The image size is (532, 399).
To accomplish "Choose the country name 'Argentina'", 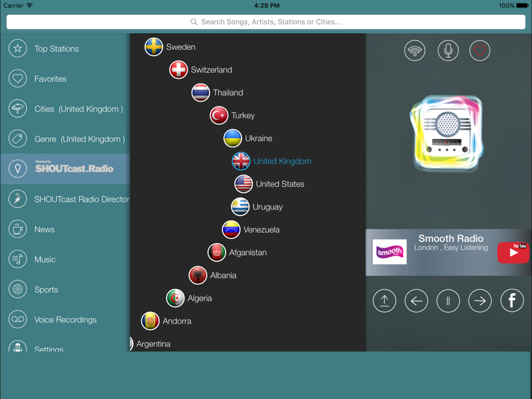I will tap(153, 344).
